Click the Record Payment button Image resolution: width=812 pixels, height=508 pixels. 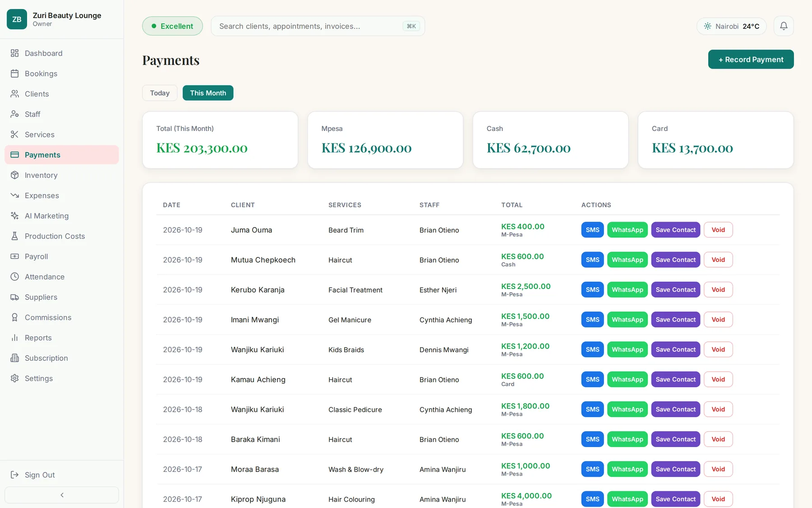coord(751,60)
